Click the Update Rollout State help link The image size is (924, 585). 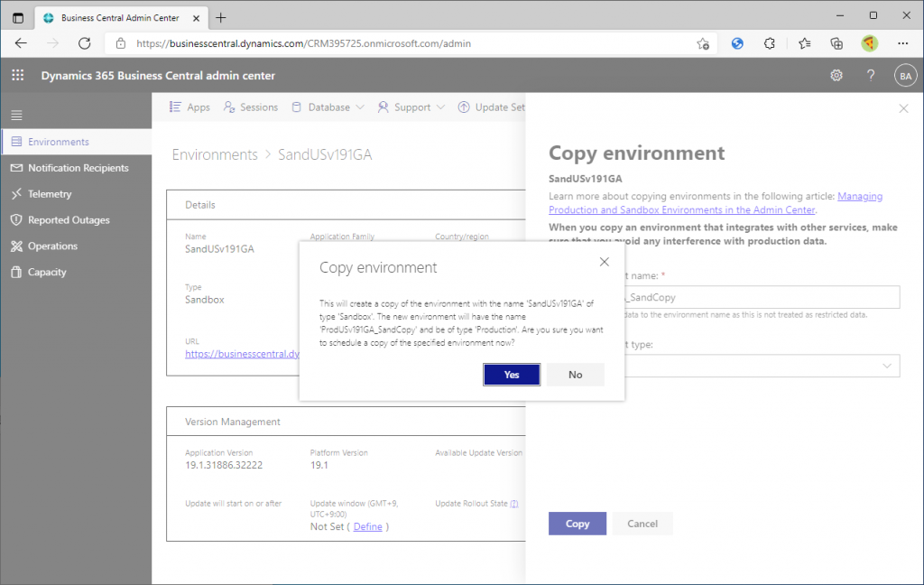click(x=513, y=504)
